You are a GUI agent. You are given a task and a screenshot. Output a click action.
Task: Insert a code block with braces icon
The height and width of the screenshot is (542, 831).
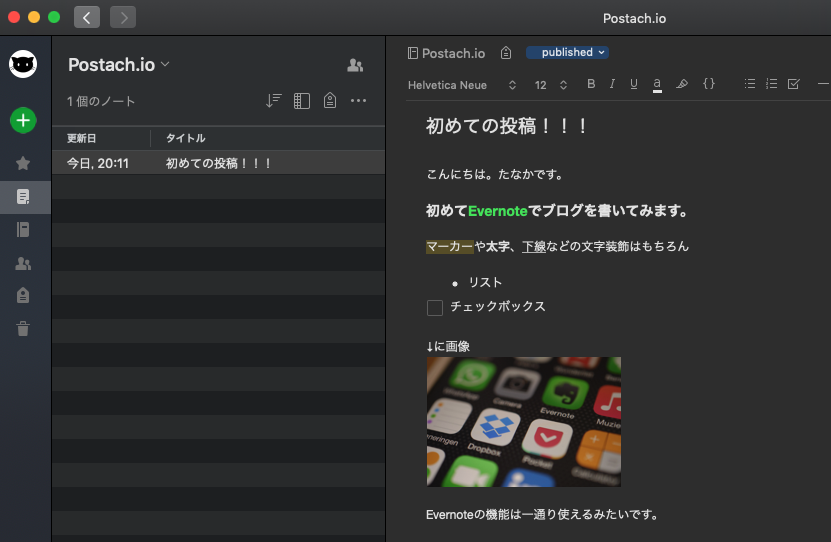point(709,85)
